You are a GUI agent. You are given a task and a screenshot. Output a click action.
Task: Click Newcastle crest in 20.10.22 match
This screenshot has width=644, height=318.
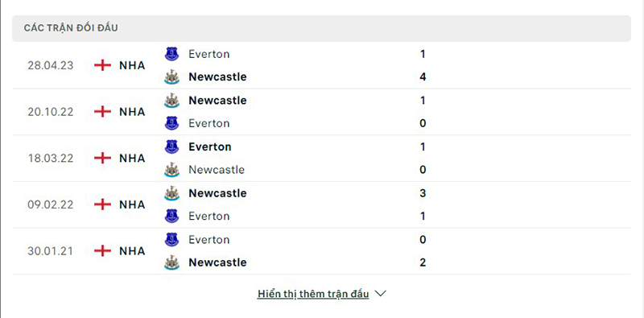171,101
